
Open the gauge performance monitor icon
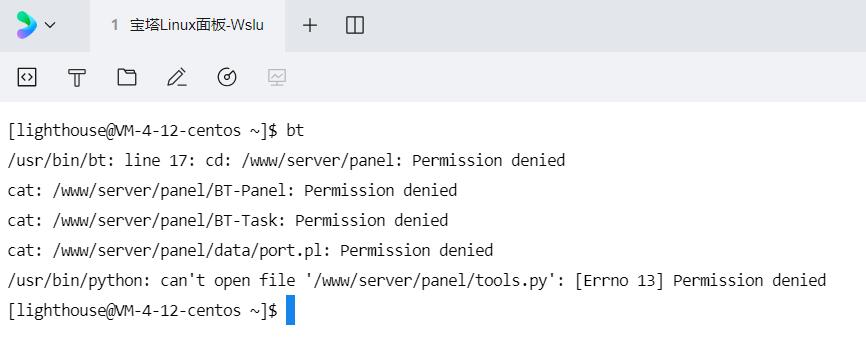coord(227,77)
